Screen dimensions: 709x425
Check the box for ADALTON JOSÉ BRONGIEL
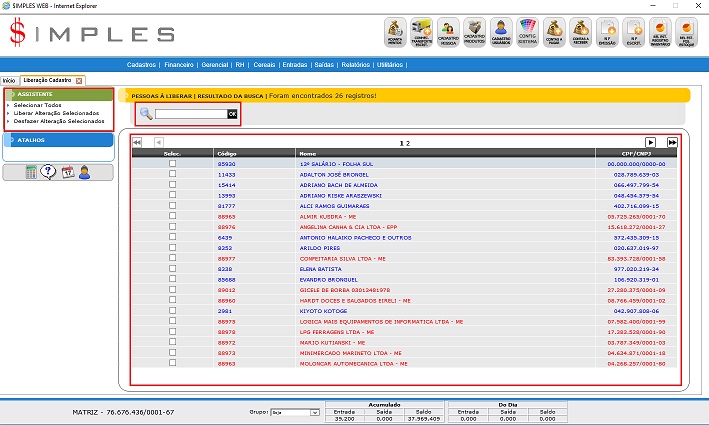(x=172, y=173)
